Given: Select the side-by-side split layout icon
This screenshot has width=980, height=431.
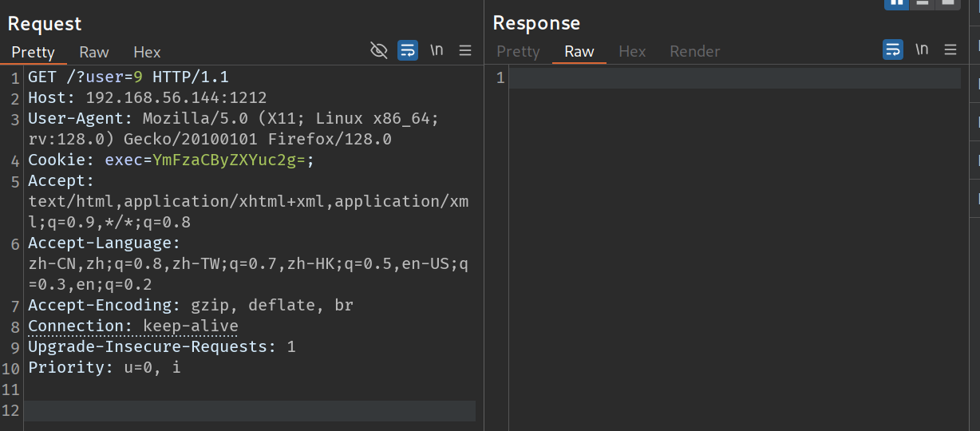Looking at the screenshot, I should pos(896,3).
